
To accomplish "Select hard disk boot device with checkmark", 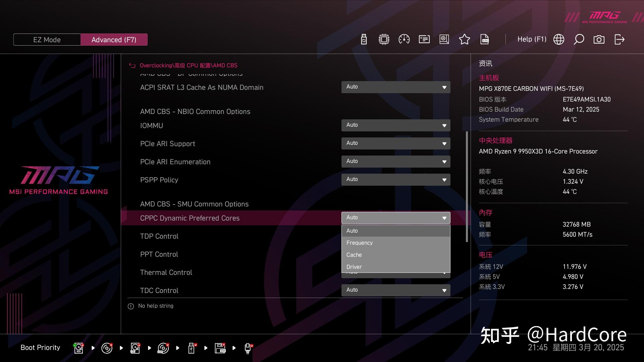I will click(78, 348).
